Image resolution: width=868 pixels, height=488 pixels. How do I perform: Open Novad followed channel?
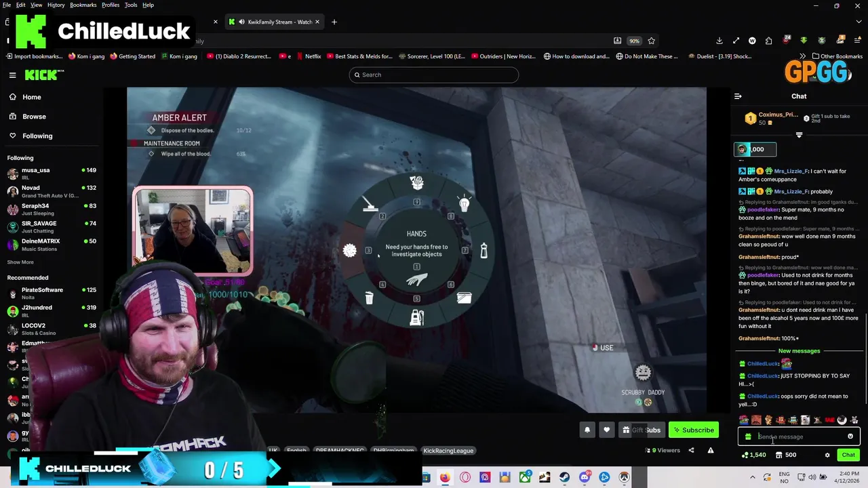51,191
